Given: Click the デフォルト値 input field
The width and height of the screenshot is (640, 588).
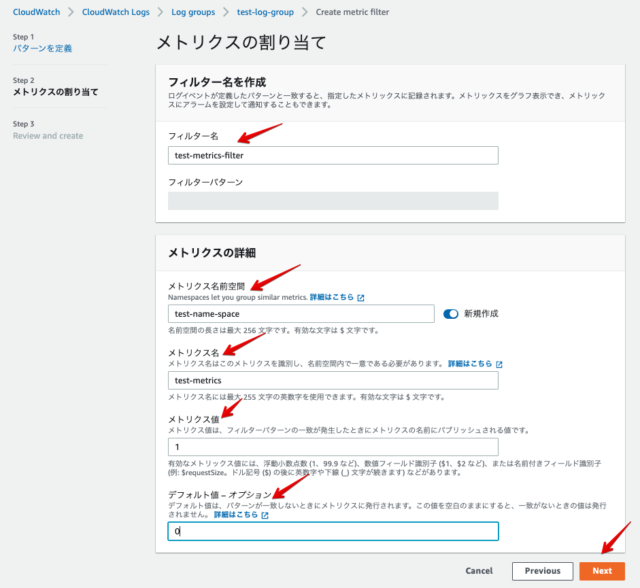Looking at the screenshot, I should tap(332, 532).
